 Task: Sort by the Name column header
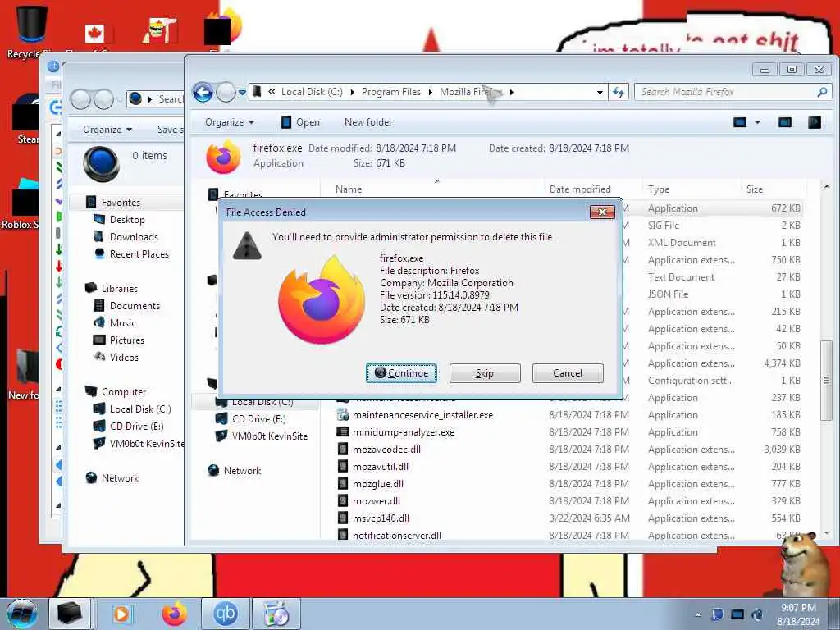pos(348,189)
